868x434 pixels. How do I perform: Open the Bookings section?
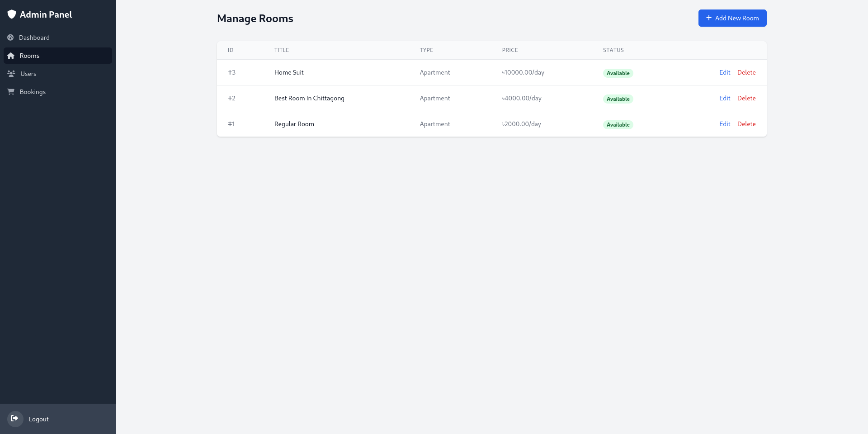point(32,92)
